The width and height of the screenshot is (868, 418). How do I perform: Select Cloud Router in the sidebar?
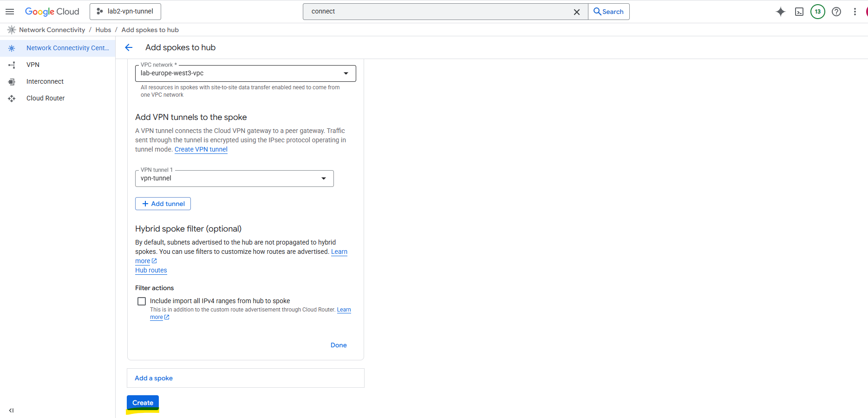coord(46,98)
